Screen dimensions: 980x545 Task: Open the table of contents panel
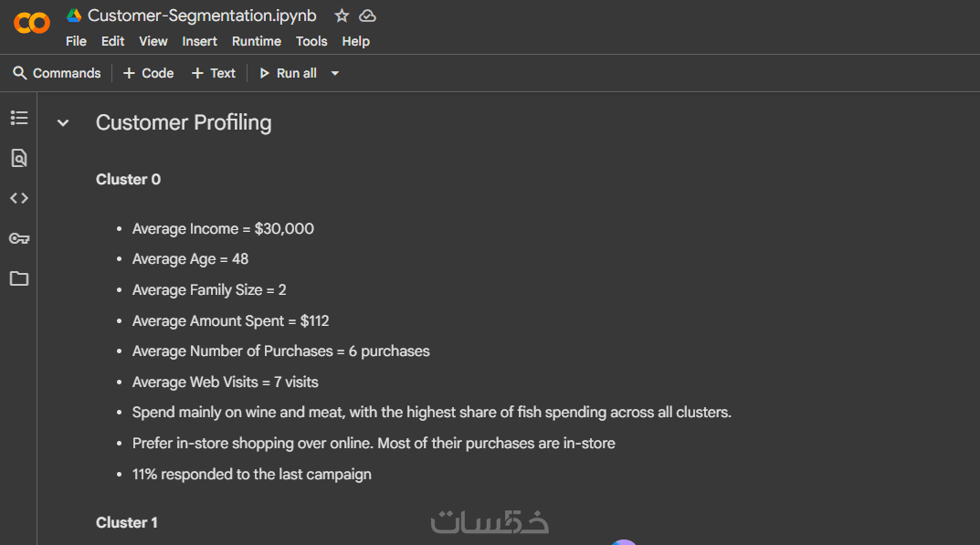tap(19, 118)
